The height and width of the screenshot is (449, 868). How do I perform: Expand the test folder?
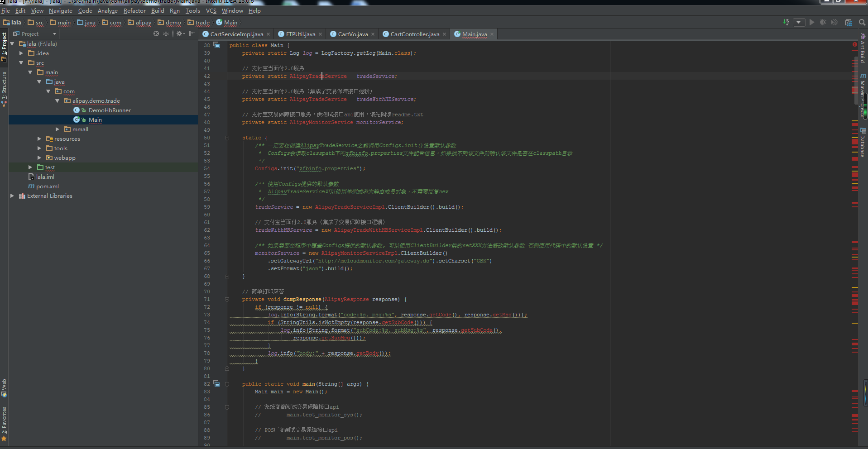[30, 167]
